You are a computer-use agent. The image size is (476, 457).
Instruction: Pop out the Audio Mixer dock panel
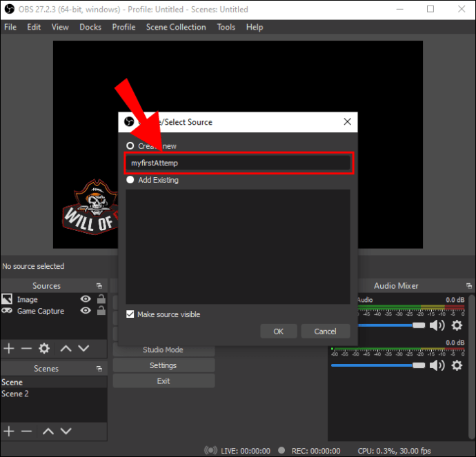coord(469,285)
